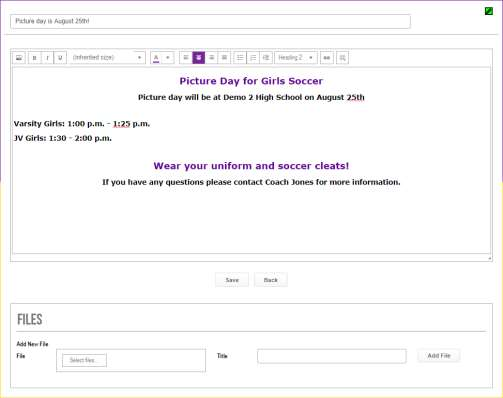Click the 'Select files...' button
This screenshot has width=503, height=398.
coord(84,360)
